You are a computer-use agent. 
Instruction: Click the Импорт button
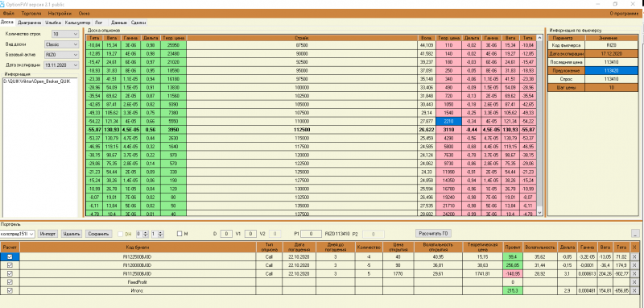tap(48, 234)
